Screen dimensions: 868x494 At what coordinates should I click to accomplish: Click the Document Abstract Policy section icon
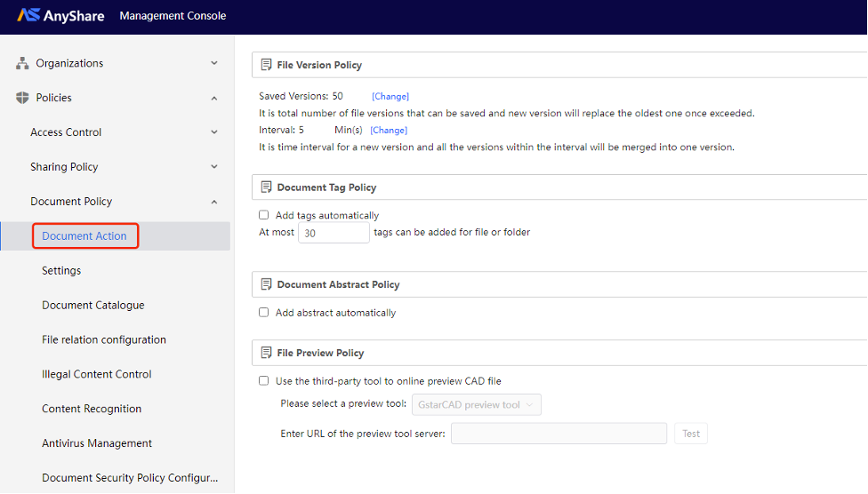click(x=266, y=284)
